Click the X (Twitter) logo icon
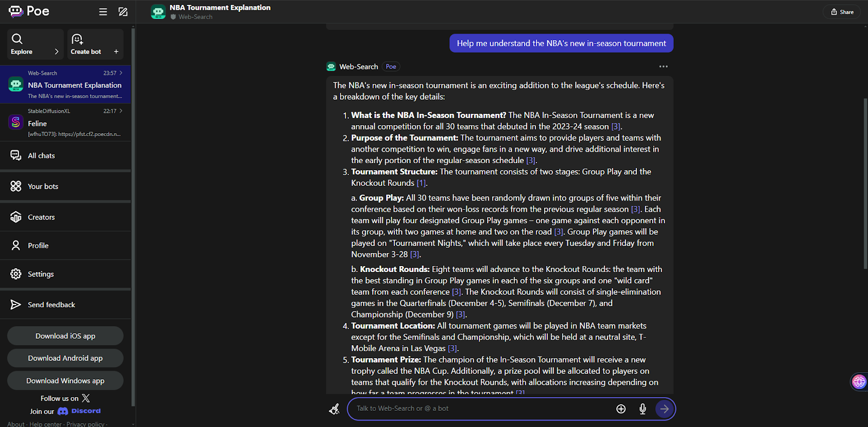This screenshot has width=868, height=427. tap(86, 398)
